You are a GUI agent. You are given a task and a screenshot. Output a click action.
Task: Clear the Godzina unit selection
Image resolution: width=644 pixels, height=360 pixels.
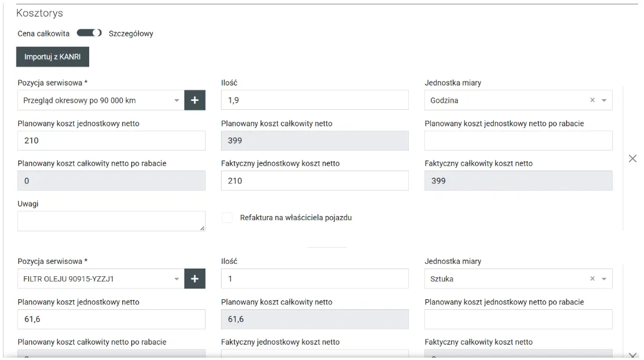593,100
